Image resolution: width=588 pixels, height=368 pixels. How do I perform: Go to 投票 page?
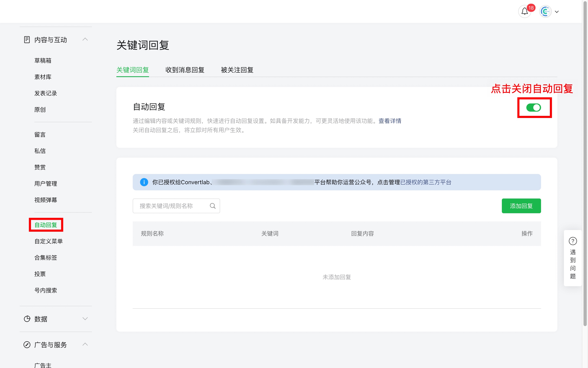tap(40, 274)
